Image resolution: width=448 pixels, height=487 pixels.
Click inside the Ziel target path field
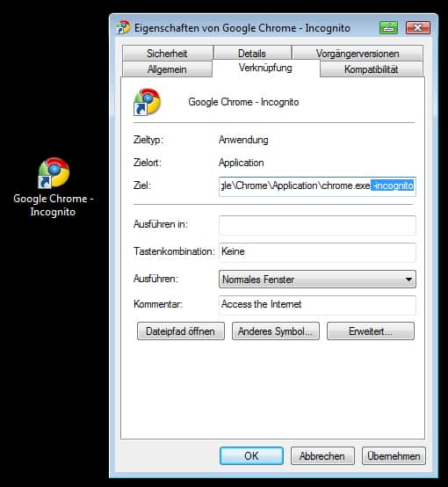(x=317, y=186)
